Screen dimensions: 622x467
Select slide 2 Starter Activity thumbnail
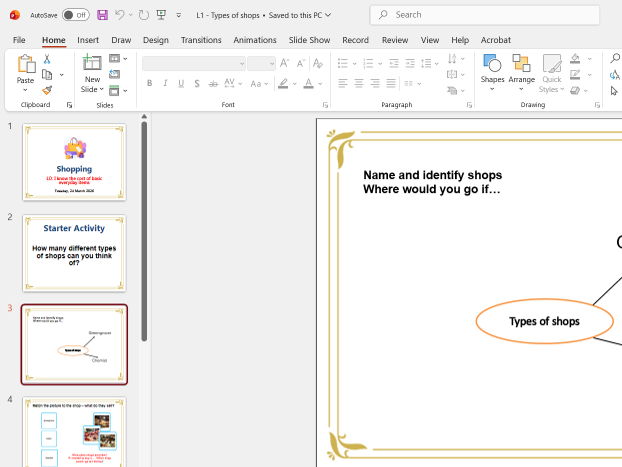[x=74, y=253]
